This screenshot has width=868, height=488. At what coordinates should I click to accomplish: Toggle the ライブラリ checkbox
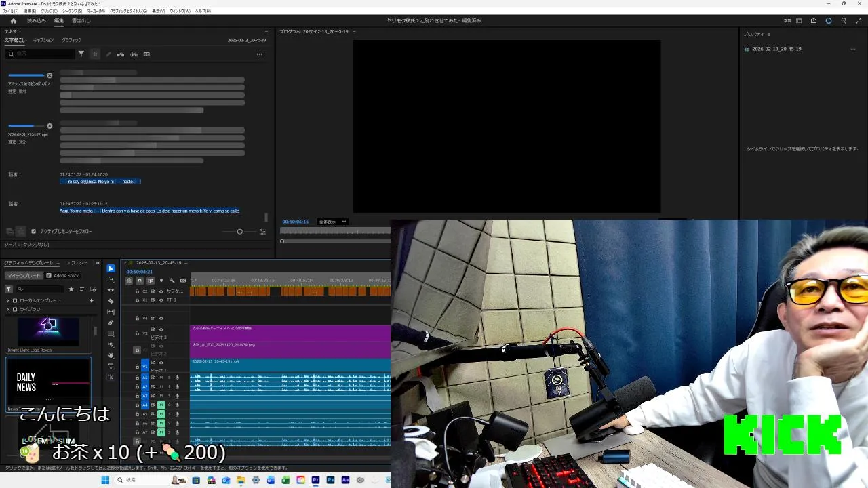(x=15, y=309)
